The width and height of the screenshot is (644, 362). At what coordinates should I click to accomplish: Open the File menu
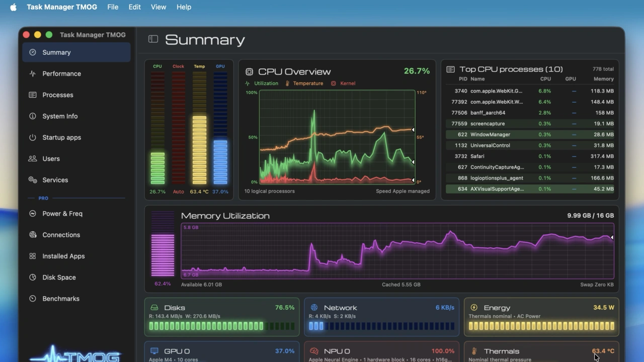point(113,7)
